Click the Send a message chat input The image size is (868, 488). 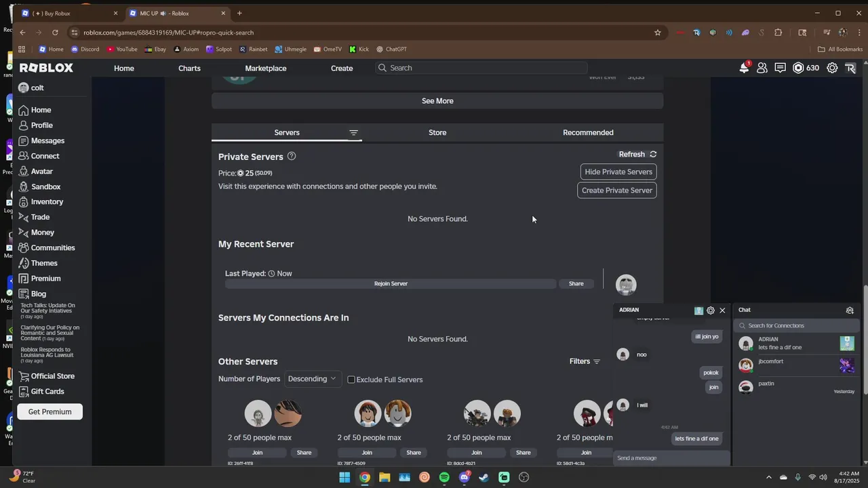coord(671,458)
